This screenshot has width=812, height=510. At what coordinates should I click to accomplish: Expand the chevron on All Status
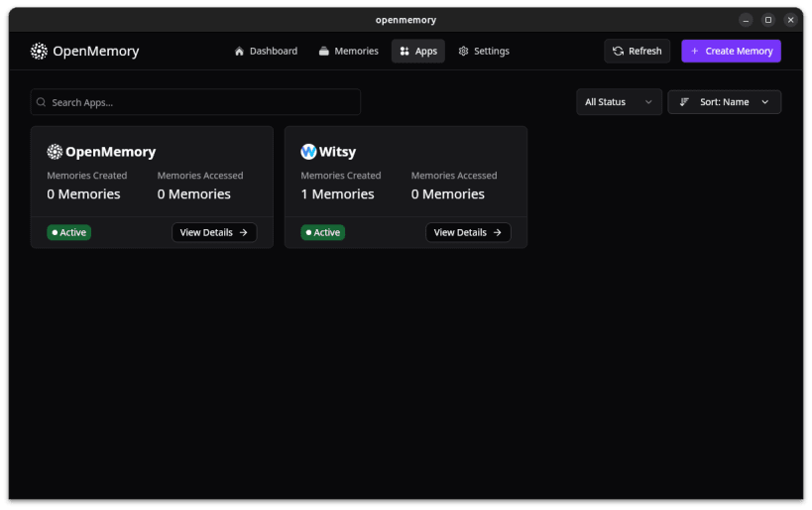click(x=648, y=102)
